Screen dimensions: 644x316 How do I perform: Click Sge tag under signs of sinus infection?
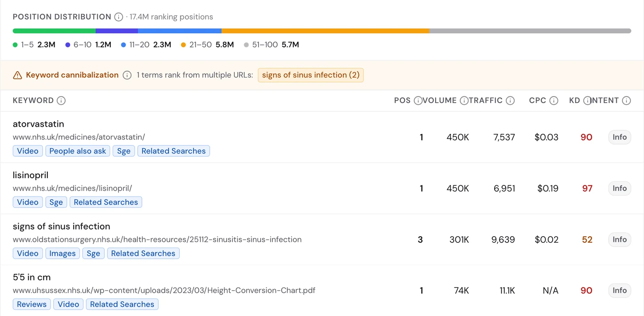tap(93, 253)
